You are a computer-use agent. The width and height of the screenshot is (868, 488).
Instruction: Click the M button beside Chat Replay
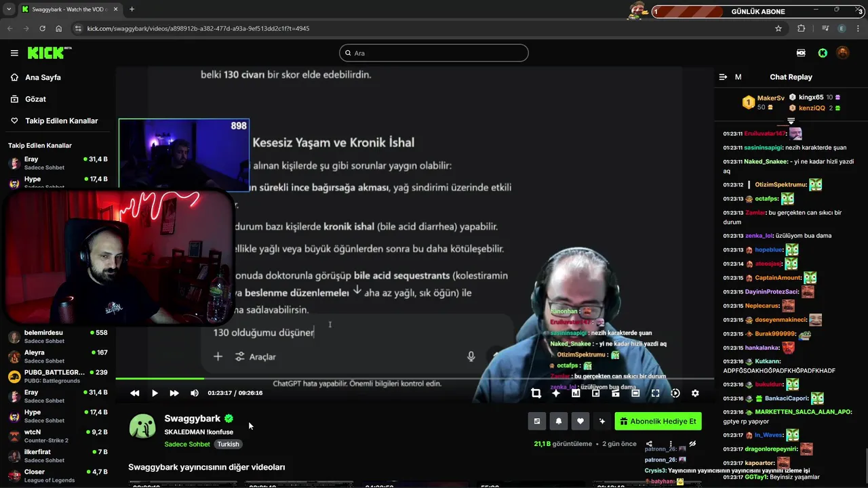tap(738, 77)
